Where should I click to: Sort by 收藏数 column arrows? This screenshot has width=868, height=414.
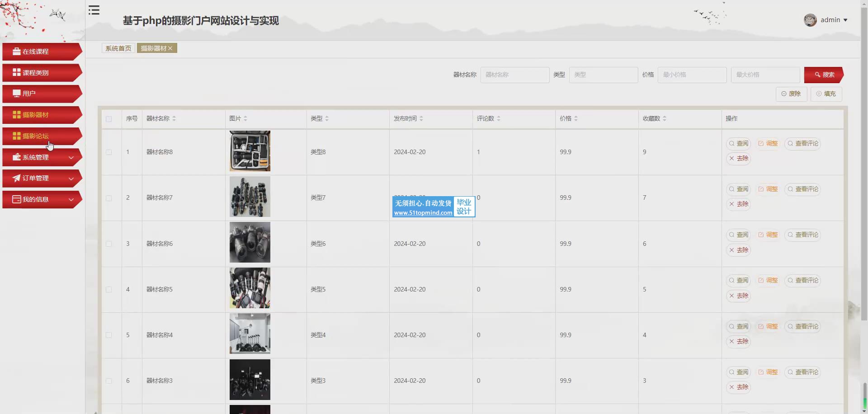665,118
